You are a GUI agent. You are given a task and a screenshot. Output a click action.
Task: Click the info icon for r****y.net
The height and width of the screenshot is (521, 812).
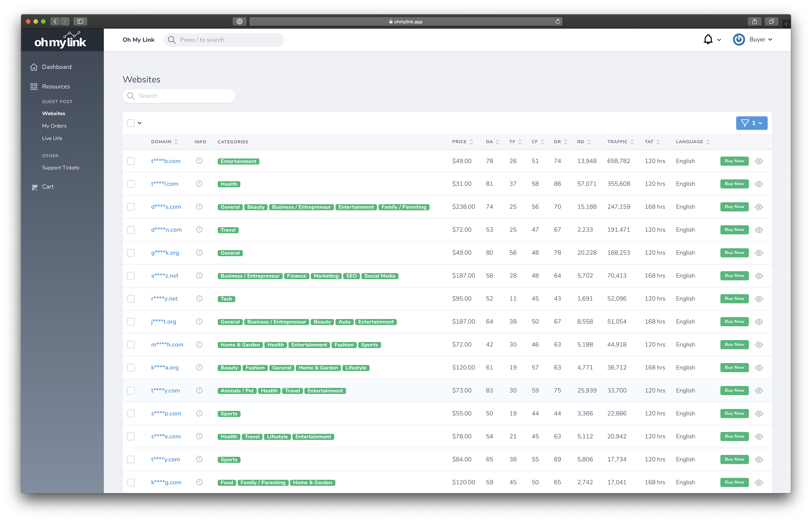[199, 299]
